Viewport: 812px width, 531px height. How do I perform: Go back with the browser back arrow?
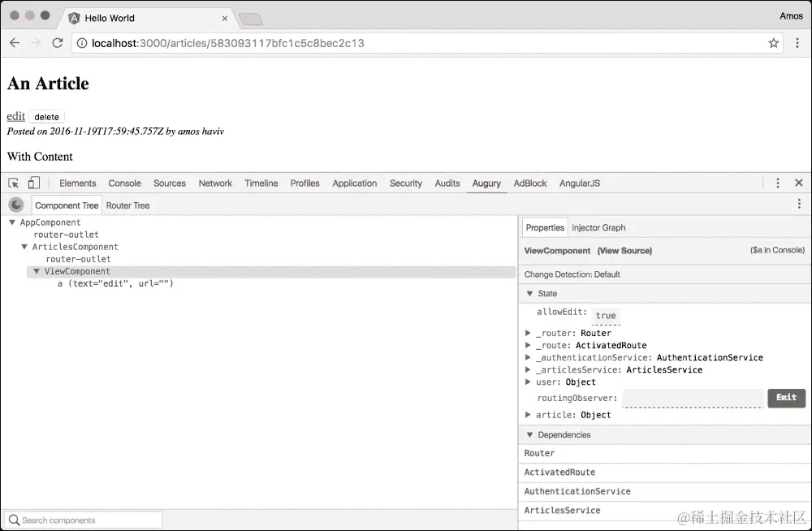[x=15, y=43]
